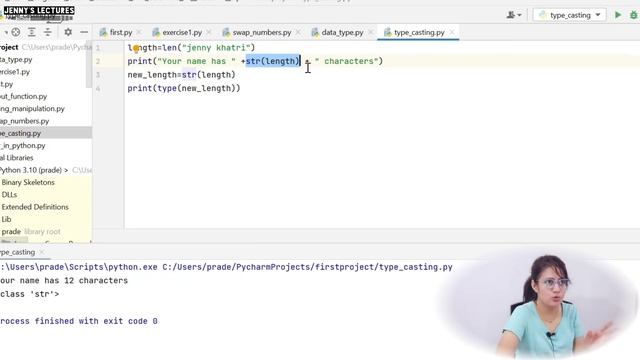The height and width of the screenshot is (360, 640).
Task: Open the user account icon menu
Action: click(x=513, y=15)
